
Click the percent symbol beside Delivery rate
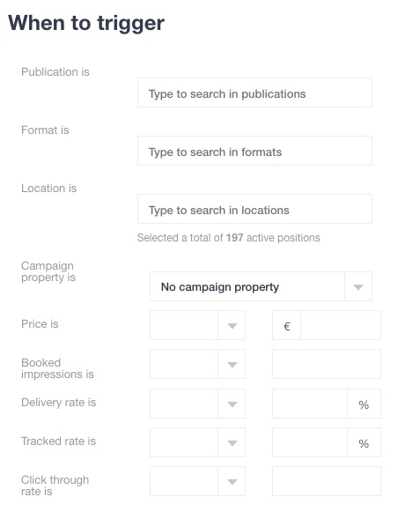click(364, 404)
